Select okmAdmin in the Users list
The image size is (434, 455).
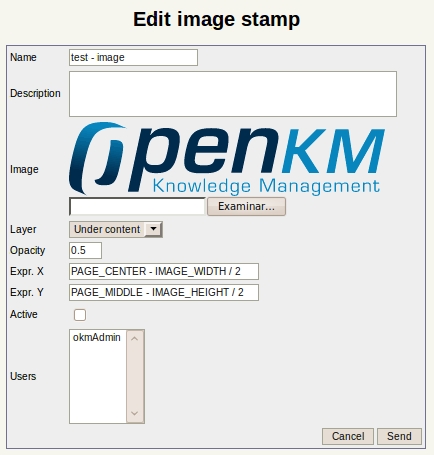(97, 338)
